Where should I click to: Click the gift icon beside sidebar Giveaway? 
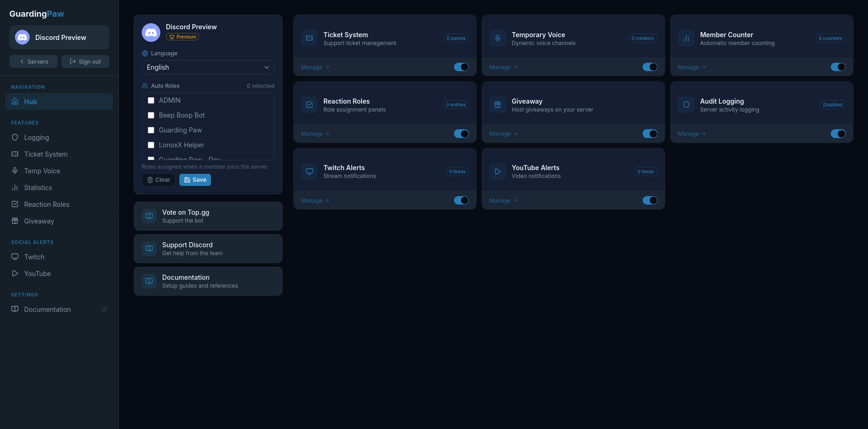pyautogui.click(x=15, y=221)
